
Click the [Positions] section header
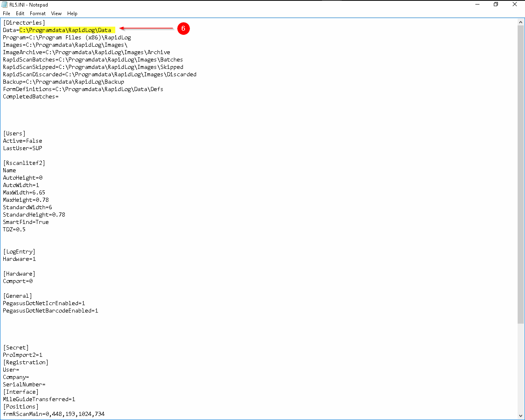coord(21,406)
